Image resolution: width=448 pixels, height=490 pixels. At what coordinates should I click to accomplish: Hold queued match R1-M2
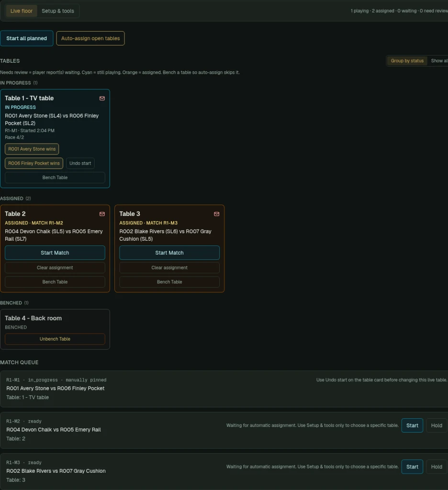(x=437, y=425)
